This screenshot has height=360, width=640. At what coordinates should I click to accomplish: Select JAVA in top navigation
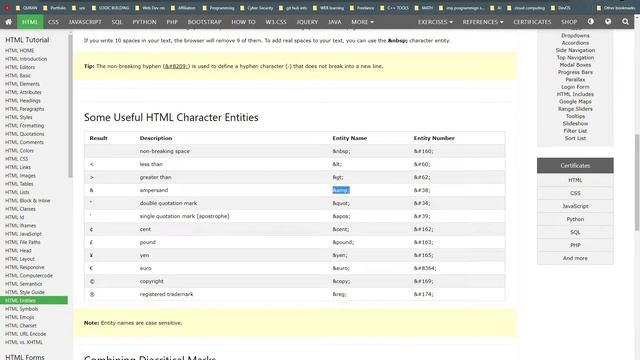tap(335, 22)
